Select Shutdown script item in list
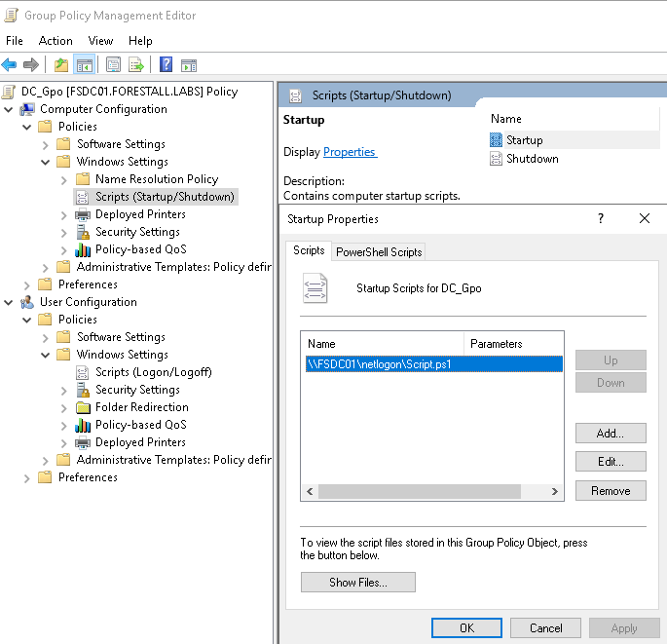 pyautogui.click(x=532, y=159)
